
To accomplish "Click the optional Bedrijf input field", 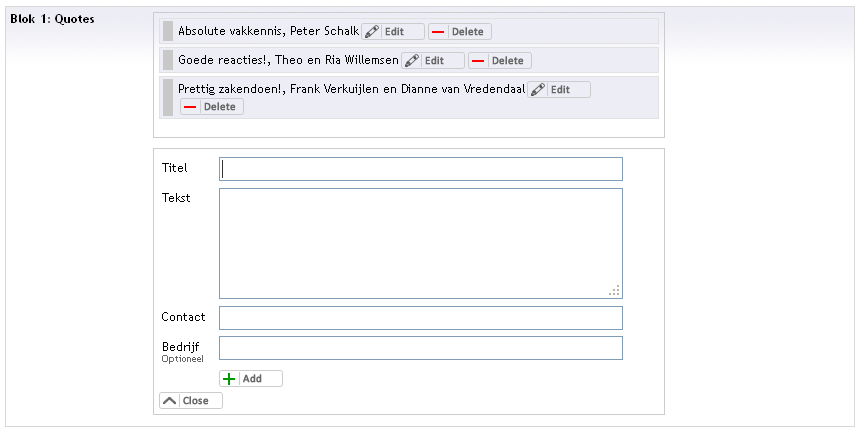I will click(421, 348).
